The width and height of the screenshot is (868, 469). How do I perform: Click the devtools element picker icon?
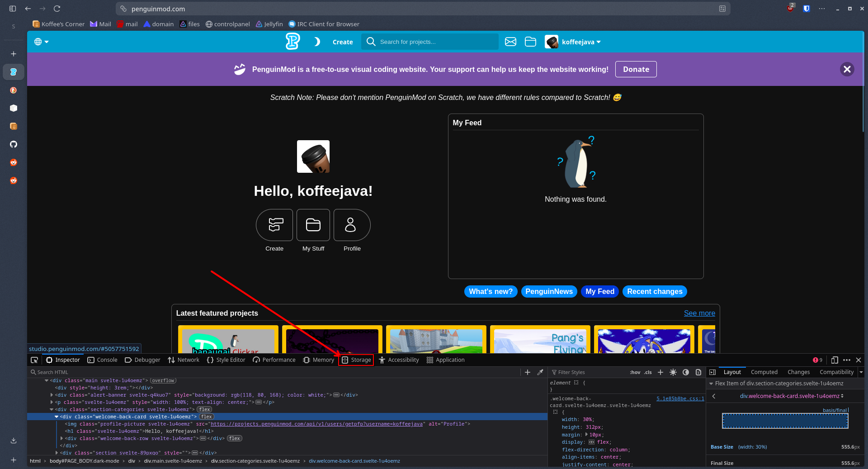point(34,360)
